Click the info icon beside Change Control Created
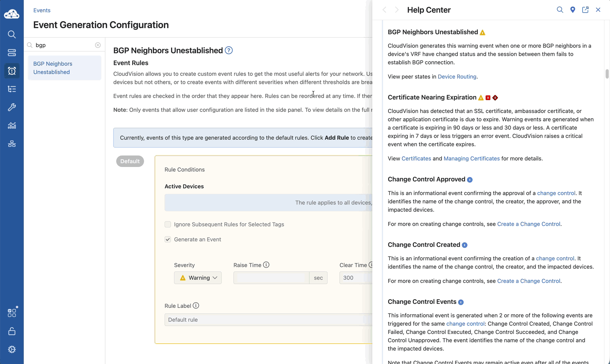This screenshot has height=364, width=610. (465, 245)
